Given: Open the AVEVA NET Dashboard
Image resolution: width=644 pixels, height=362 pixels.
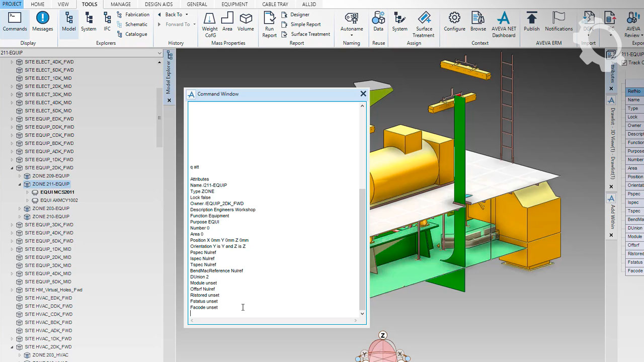Looking at the screenshot, I should coord(504,25).
